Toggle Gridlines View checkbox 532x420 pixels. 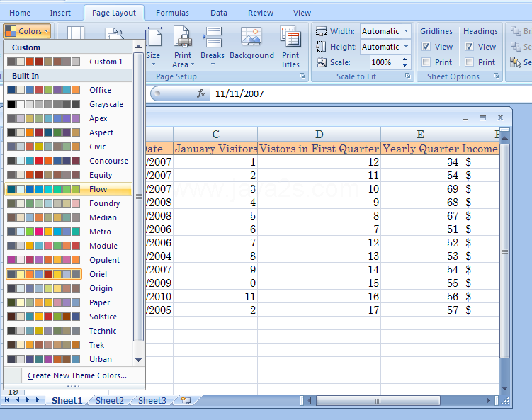tap(426, 47)
